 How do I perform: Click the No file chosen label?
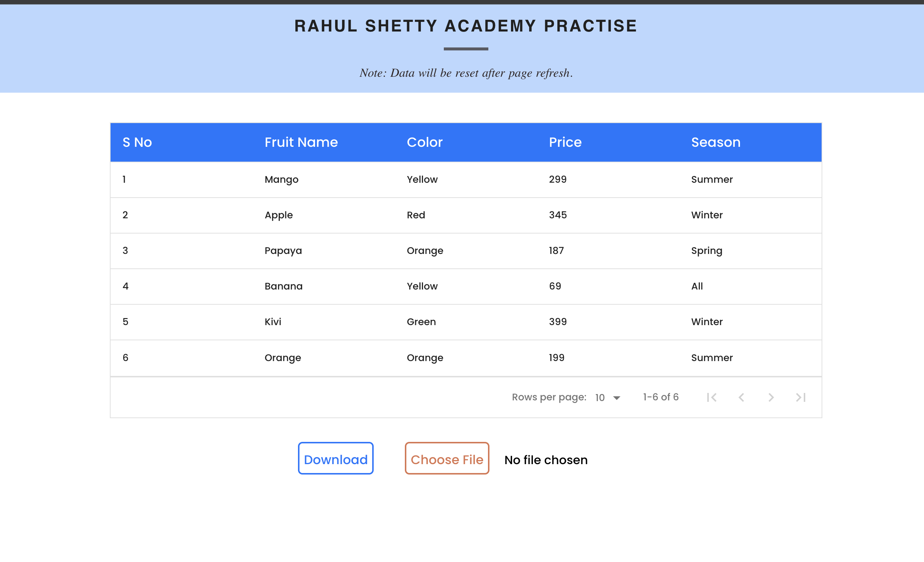(x=546, y=460)
